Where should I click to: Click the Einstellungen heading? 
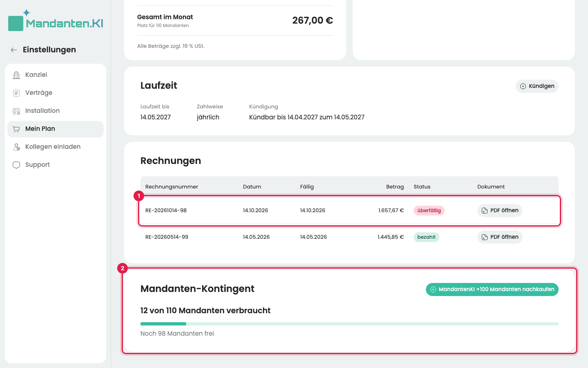point(49,50)
